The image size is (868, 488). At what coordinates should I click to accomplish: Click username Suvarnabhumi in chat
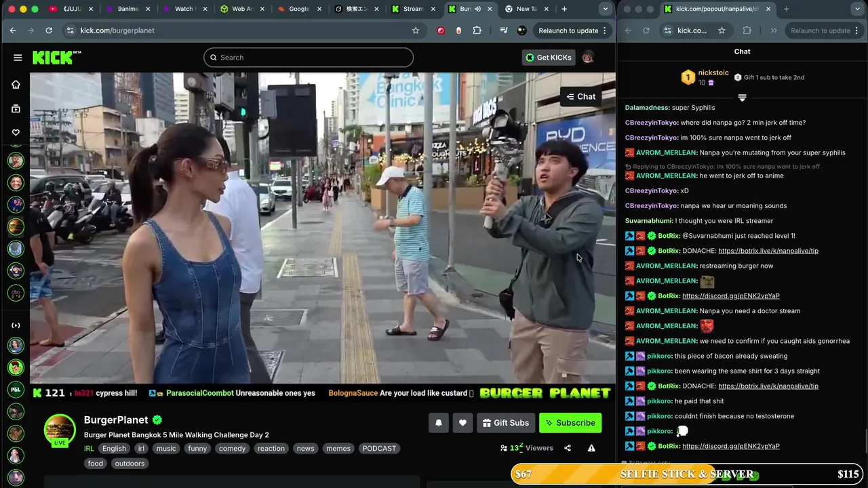[649, 221]
